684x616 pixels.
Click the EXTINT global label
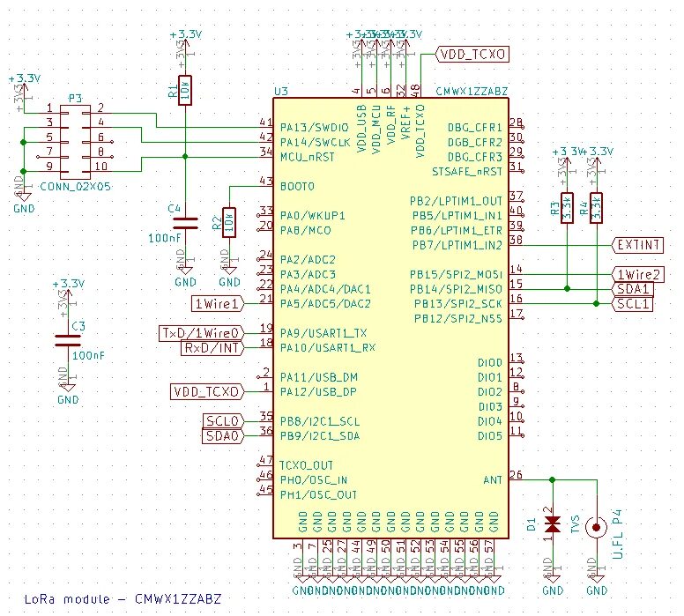coord(638,245)
